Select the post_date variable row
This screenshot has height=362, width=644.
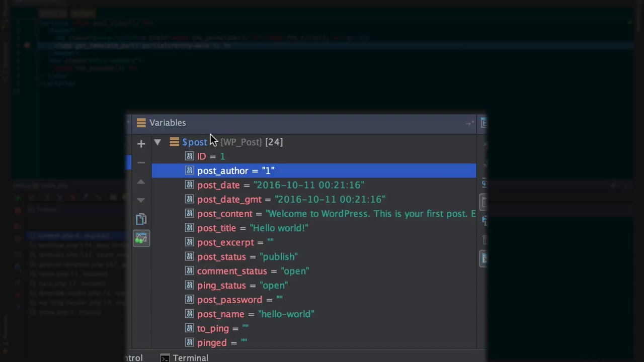click(x=314, y=185)
